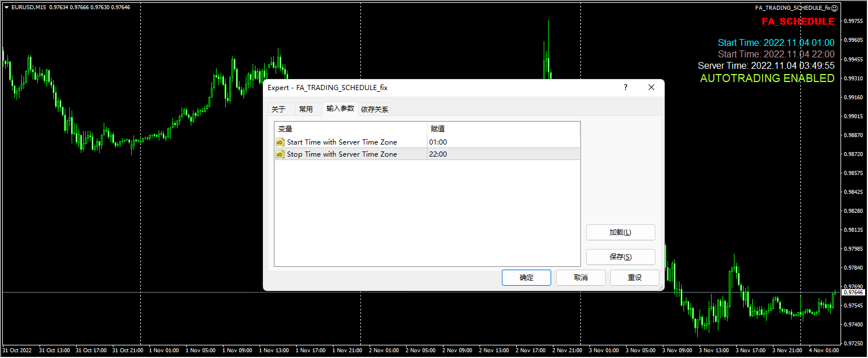Switch to the 依存关系 tab

[375, 108]
